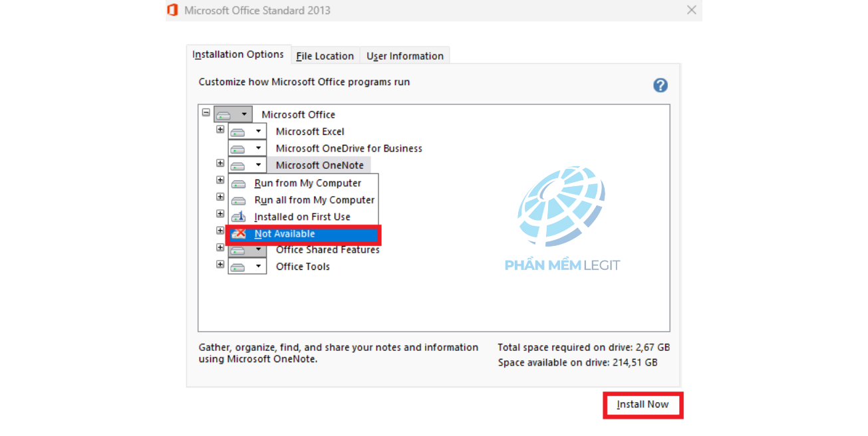Expand the Office Tools node
Viewport: 868px width, 436px height.
(x=220, y=264)
